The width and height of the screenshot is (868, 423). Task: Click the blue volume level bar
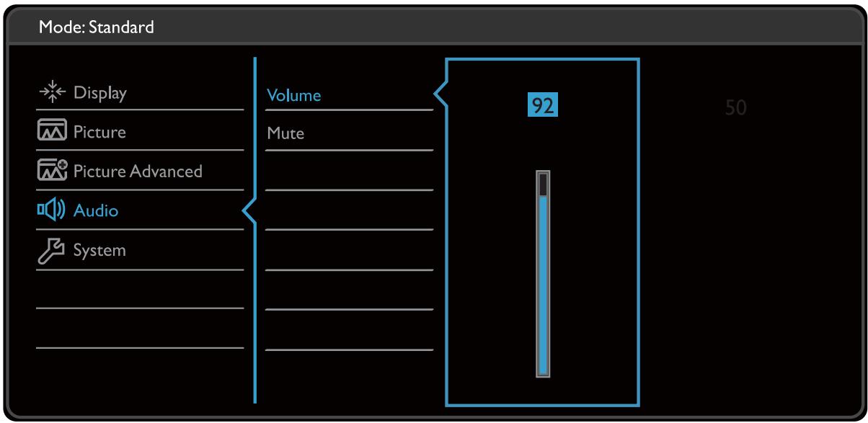pyautogui.click(x=543, y=285)
